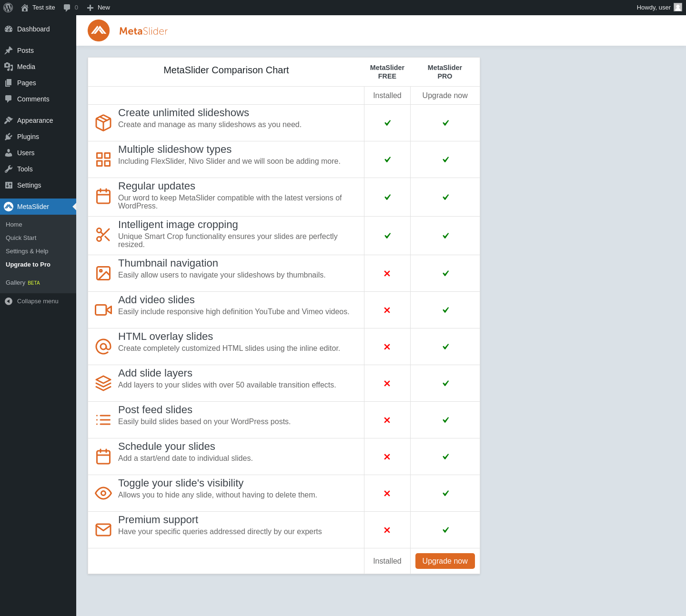Click the Intelligent image cropping heading
The width and height of the screenshot is (686, 616).
point(178,225)
